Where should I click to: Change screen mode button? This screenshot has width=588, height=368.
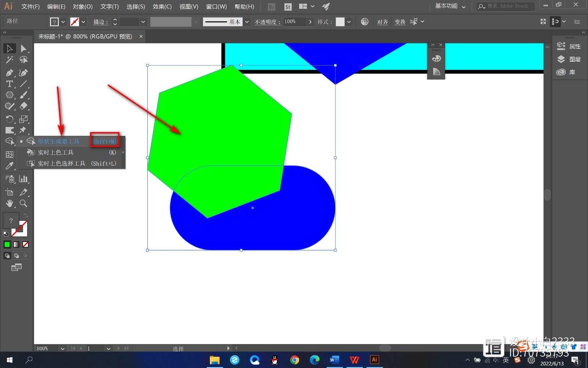pyautogui.click(x=17, y=268)
